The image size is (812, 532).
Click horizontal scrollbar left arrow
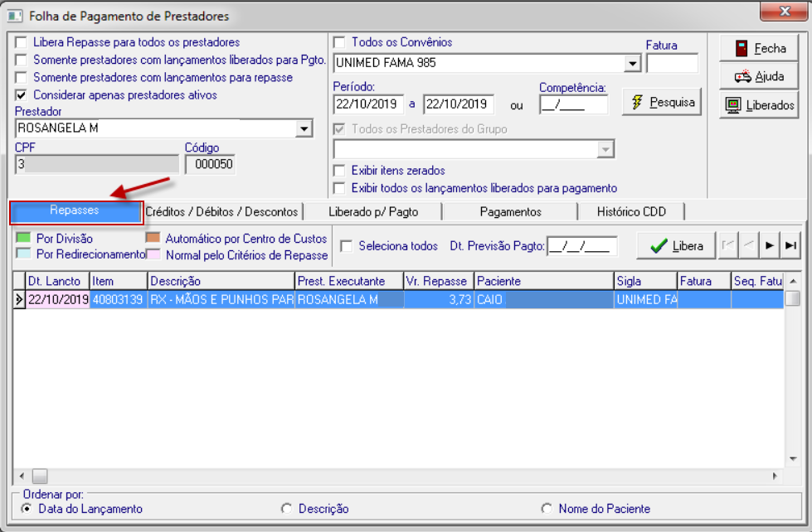22,476
